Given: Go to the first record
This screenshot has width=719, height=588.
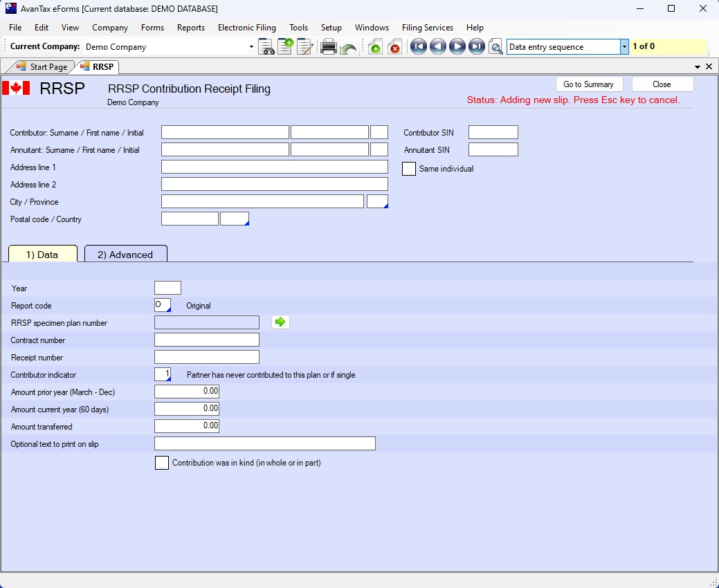Looking at the screenshot, I should coord(418,47).
